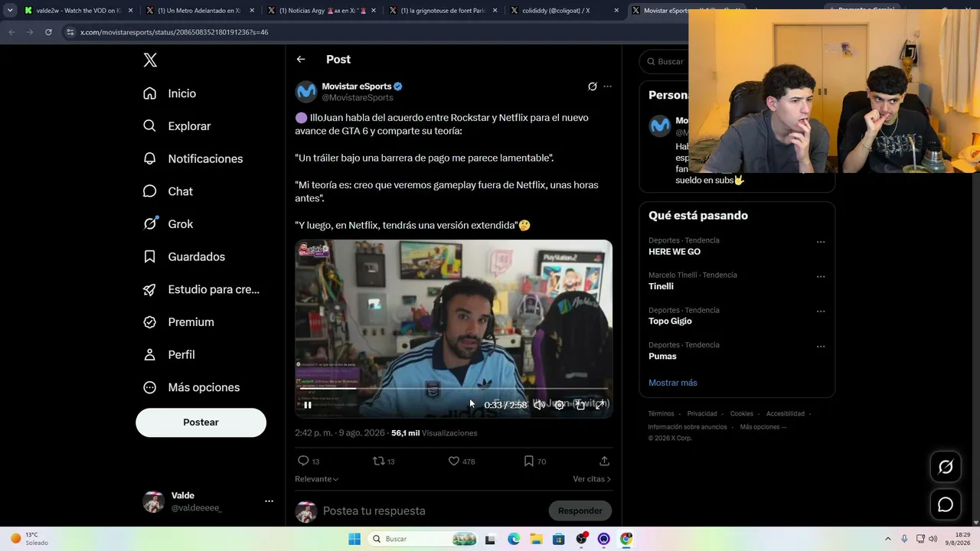The width and height of the screenshot is (980, 551).
Task: Open the browser tab search dropdown
Action: coord(10,11)
